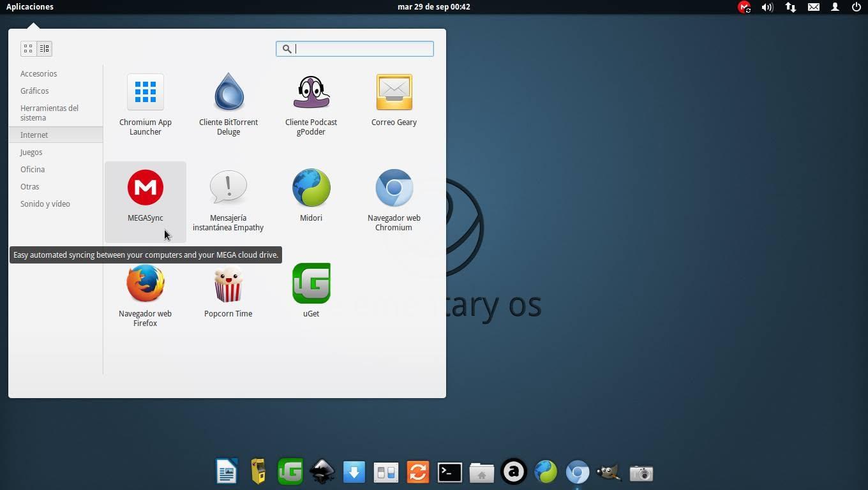The image size is (868, 490).
Task: Select the Internet category
Action: click(x=56, y=135)
